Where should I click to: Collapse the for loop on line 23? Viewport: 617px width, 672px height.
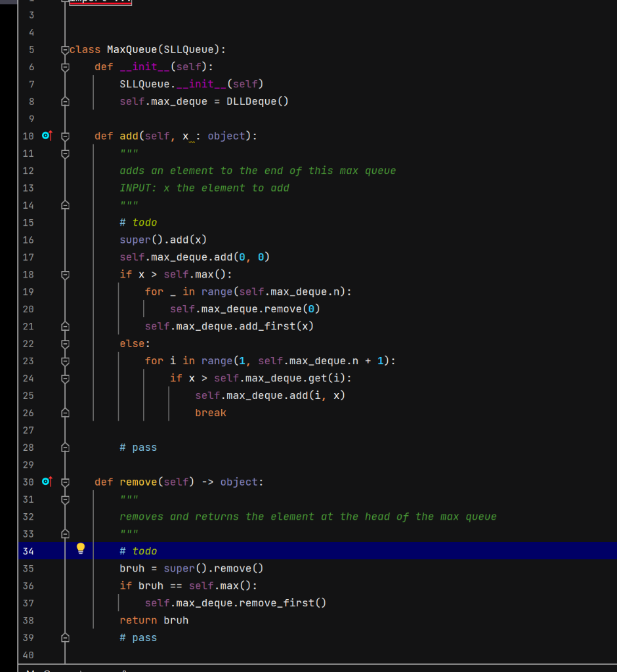pos(64,360)
